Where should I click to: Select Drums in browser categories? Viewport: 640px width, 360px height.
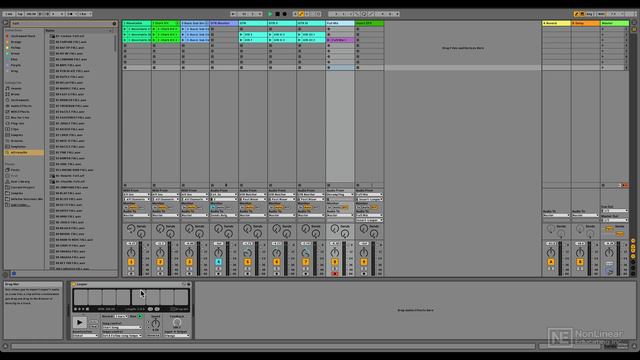pos(16,94)
